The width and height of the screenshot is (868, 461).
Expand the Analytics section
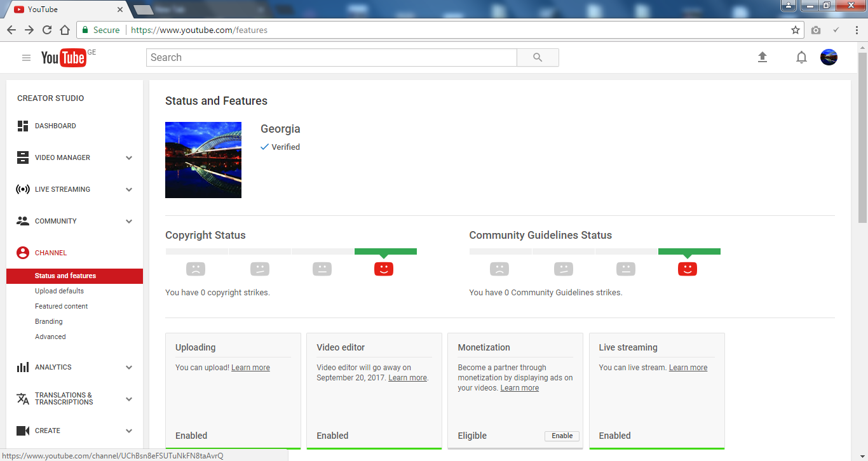pos(129,368)
